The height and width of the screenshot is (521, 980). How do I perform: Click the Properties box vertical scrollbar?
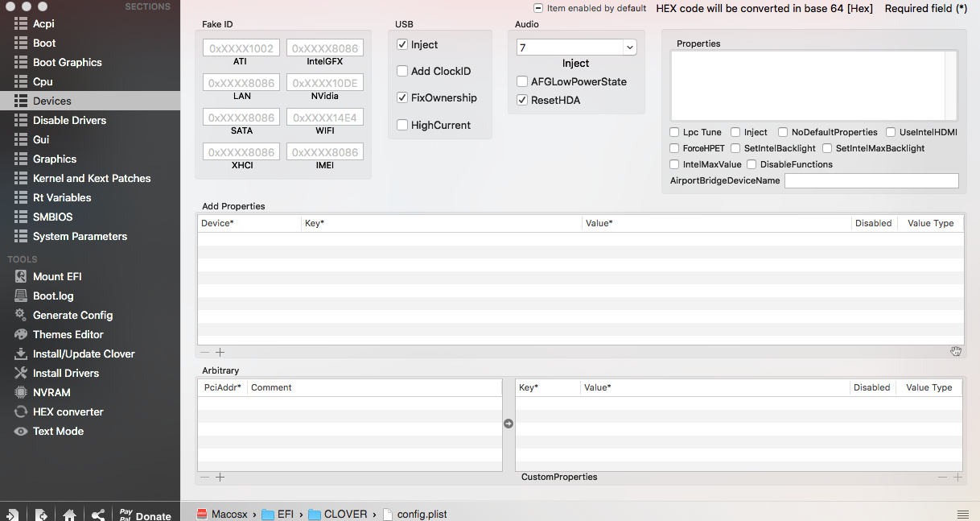click(951, 85)
